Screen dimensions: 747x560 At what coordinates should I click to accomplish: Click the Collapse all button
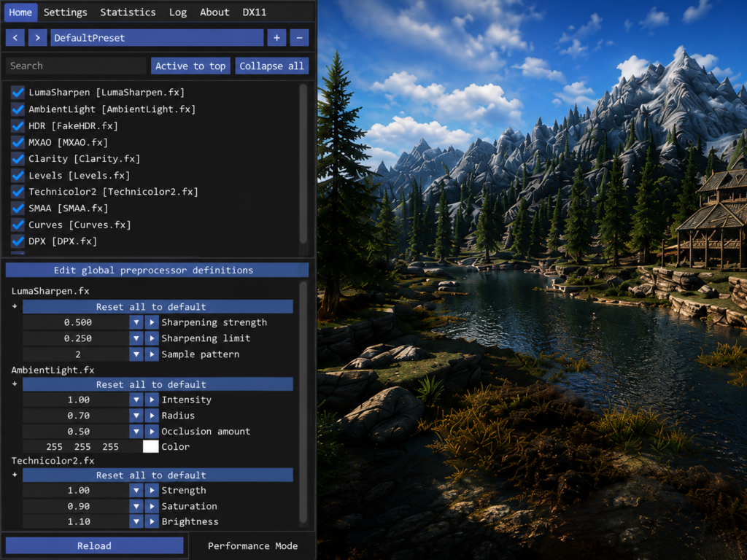click(271, 66)
